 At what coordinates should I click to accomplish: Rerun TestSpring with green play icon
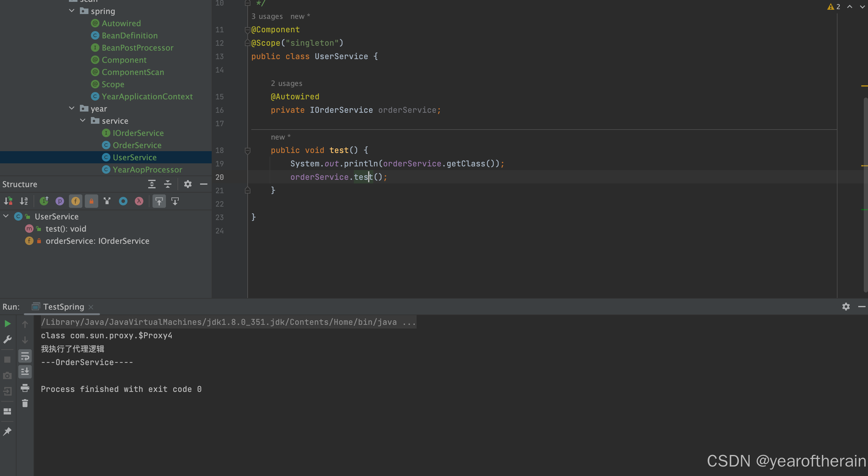[7, 324]
